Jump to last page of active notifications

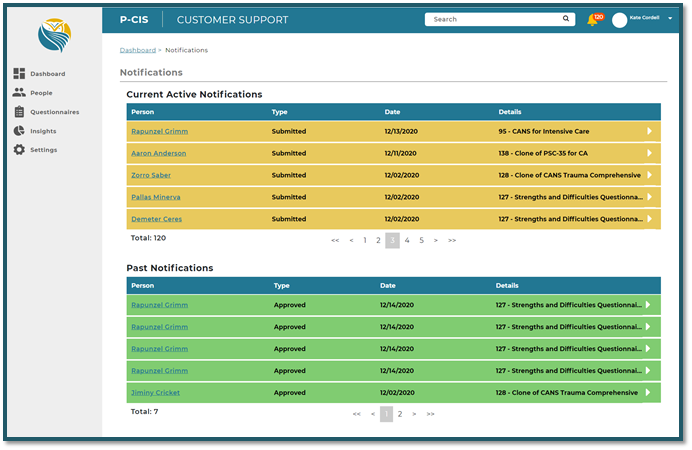click(452, 240)
